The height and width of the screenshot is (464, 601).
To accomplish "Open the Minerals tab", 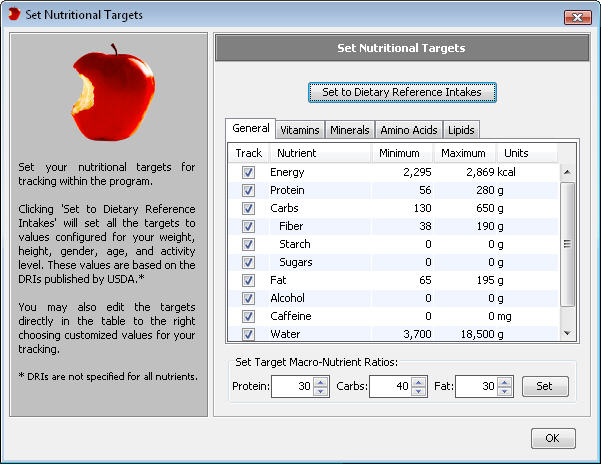I will coord(350,130).
